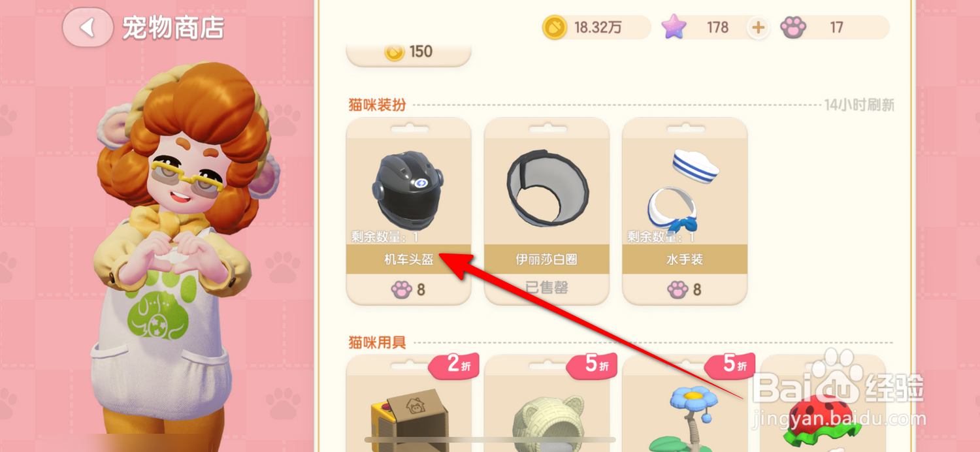The width and height of the screenshot is (980, 452).
Task: Buy 水手装 for 8 paws
Action: tap(685, 289)
